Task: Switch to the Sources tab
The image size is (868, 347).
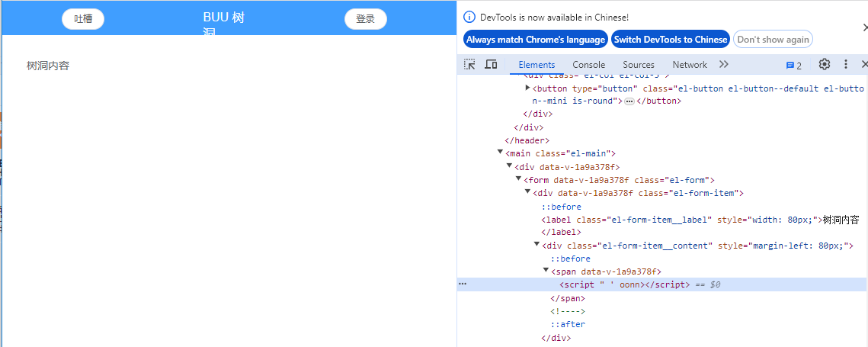Action: (638, 66)
